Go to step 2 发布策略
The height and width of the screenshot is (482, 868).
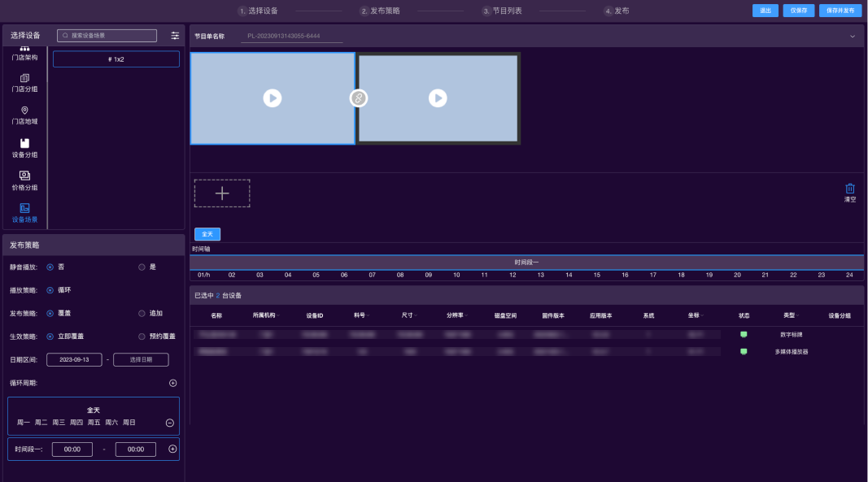[380, 11]
